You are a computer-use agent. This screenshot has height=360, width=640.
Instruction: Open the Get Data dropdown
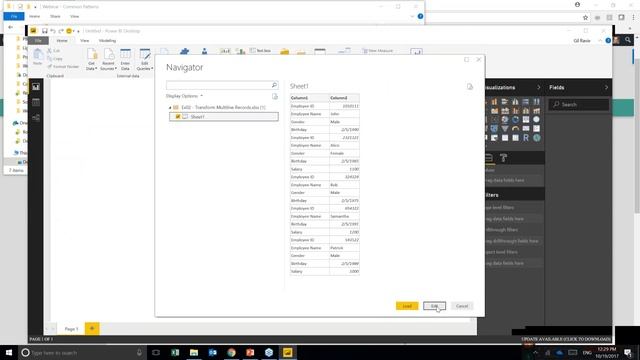click(91, 60)
